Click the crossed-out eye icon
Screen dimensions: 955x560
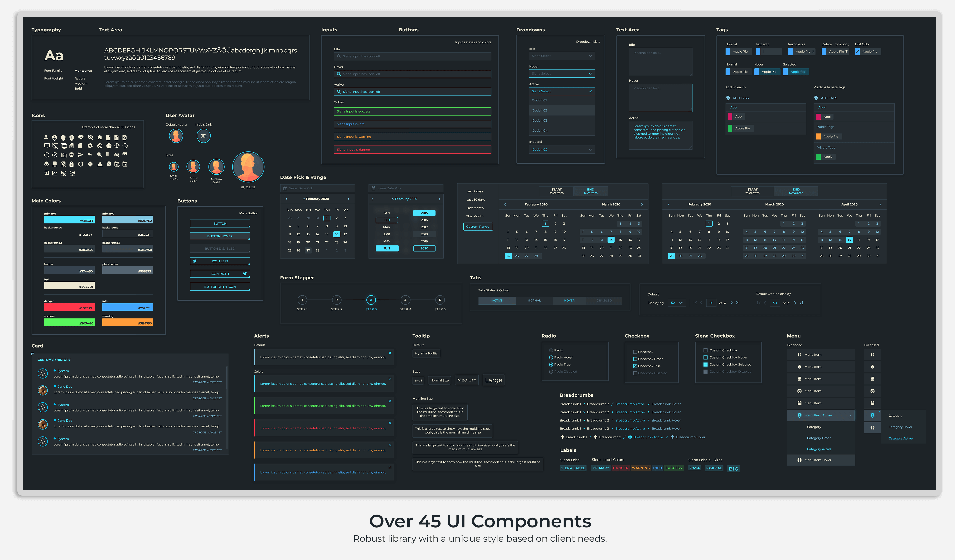(90, 137)
